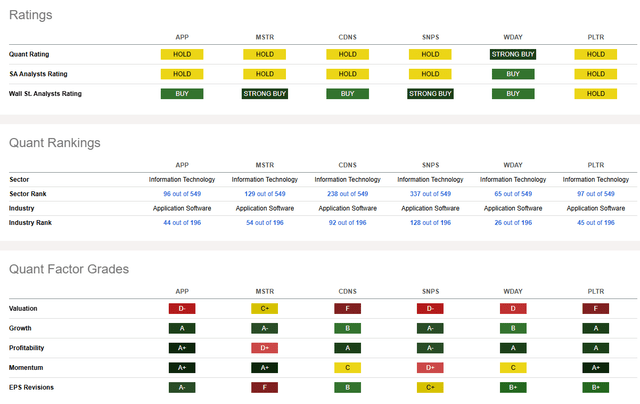The image size is (640, 404).
Task: Click PLTR's B+ EPS Revisions grade
Action: click(x=596, y=387)
